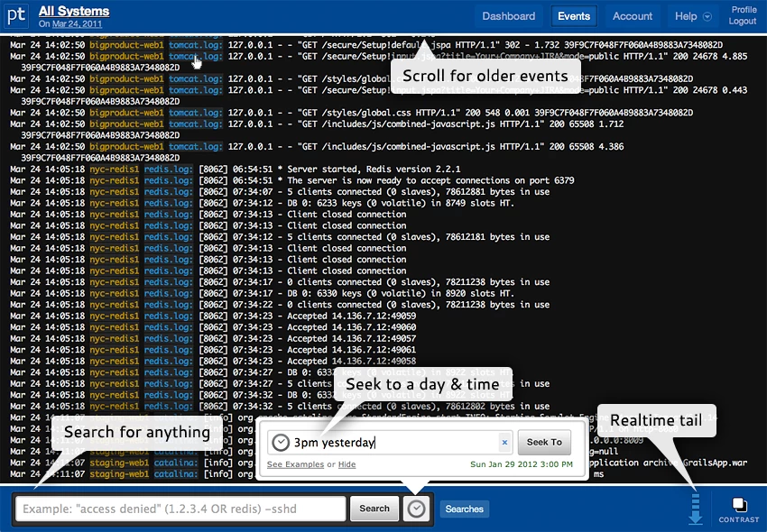Open the All Systems heading link
Viewport: 767px width, 532px height.
[x=74, y=11]
